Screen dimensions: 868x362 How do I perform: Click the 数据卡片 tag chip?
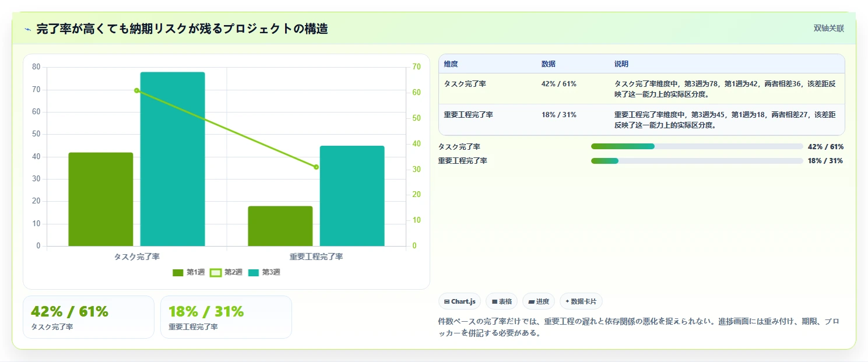(x=581, y=301)
